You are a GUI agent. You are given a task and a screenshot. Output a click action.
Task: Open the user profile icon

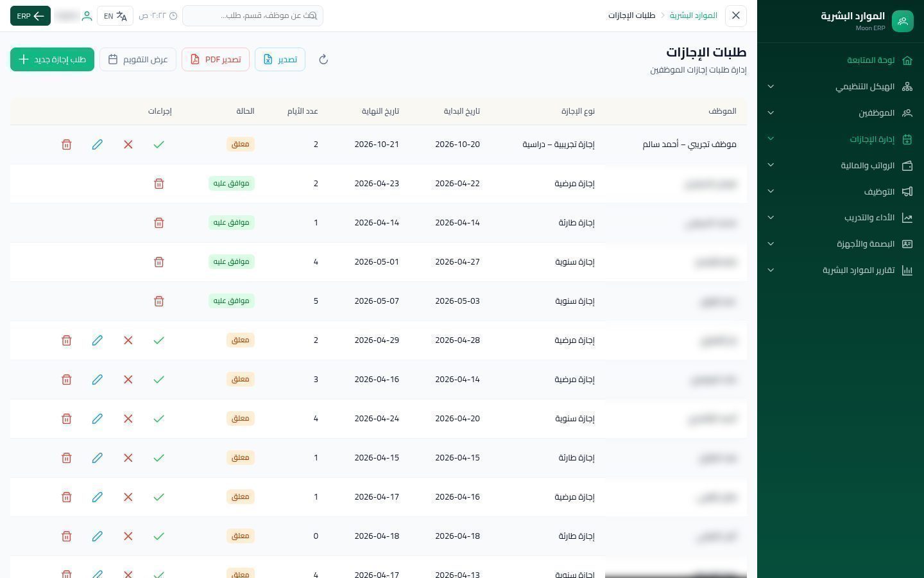point(87,16)
